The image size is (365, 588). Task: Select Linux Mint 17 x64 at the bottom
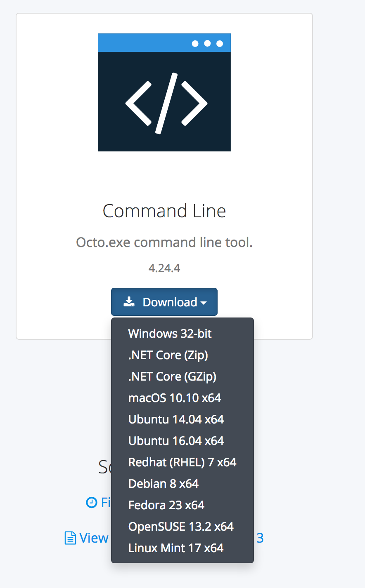tap(175, 548)
